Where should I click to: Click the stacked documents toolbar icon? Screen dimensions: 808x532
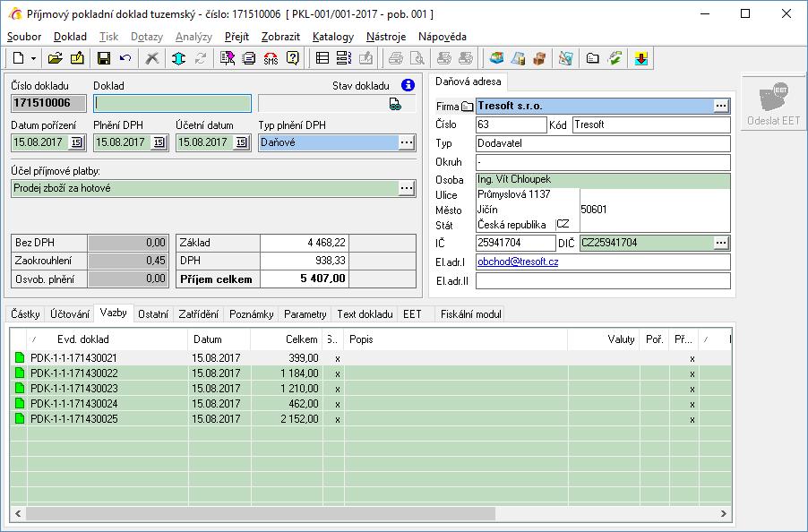[249, 58]
